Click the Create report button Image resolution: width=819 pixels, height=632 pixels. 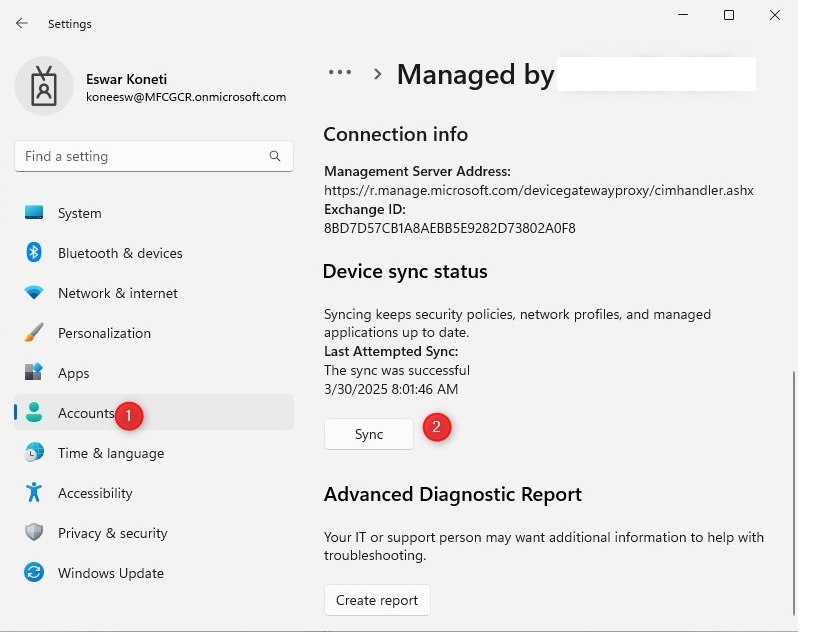coord(377,600)
